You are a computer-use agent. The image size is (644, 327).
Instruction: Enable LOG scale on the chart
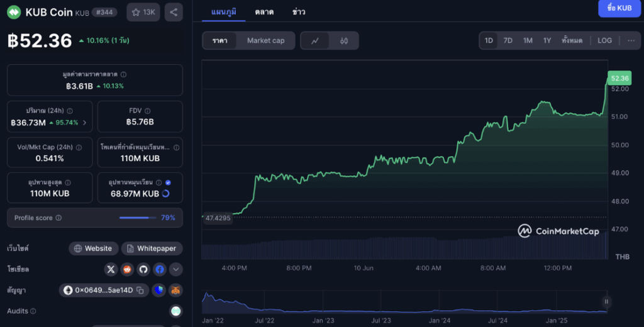pyautogui.click(x=604, y=41)
